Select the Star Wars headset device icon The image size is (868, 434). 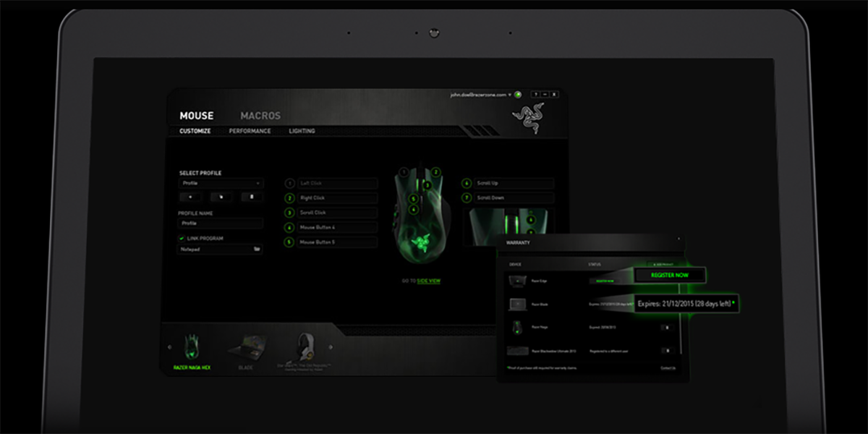(304, 347)
